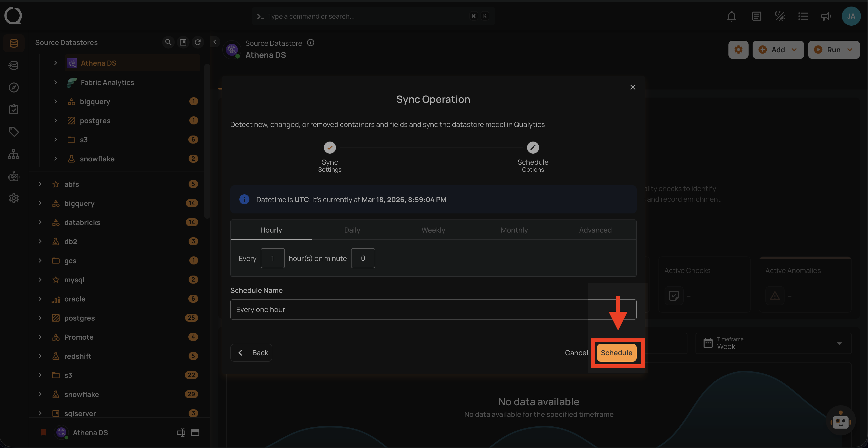Click the Schedule button to confirm
The image size is (868, 448).
pyautogui.click(x=617, y=353)
